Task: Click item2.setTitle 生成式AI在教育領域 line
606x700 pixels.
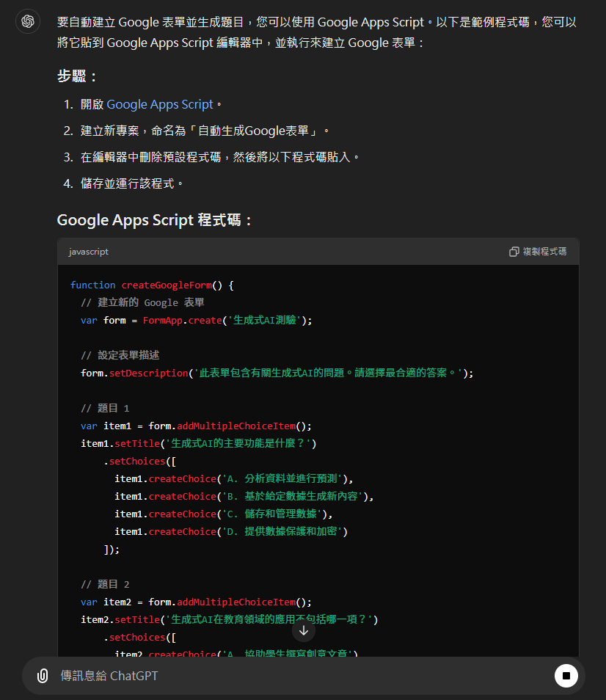Action: coord(230,619)
